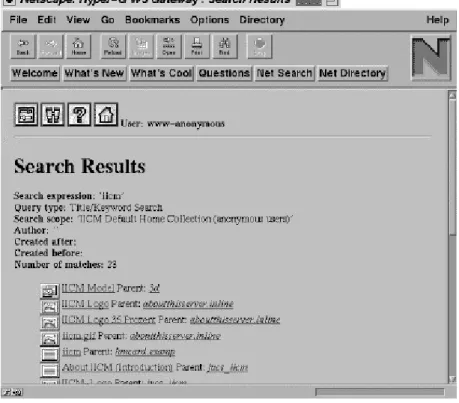Screen dimensions: 459x403
Task: Open the Hyper-G search binoculars icon
Action: coord(53,115)
